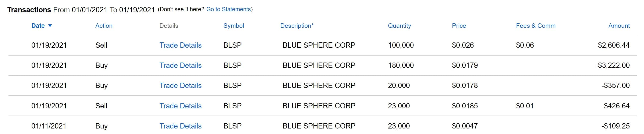Click BLSP symbol in the first row
The height and width of the screenshot is (134, 644).
point(232,45)
